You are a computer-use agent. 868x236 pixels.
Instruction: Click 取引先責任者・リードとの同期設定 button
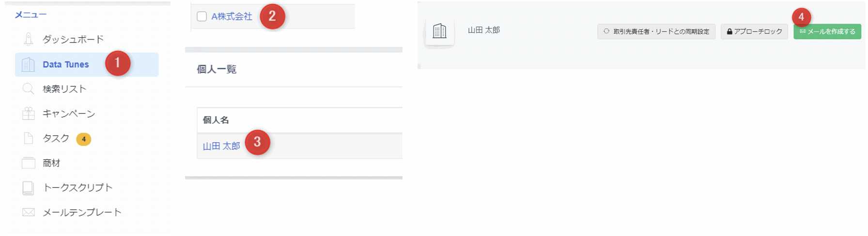tap(656, 31)
